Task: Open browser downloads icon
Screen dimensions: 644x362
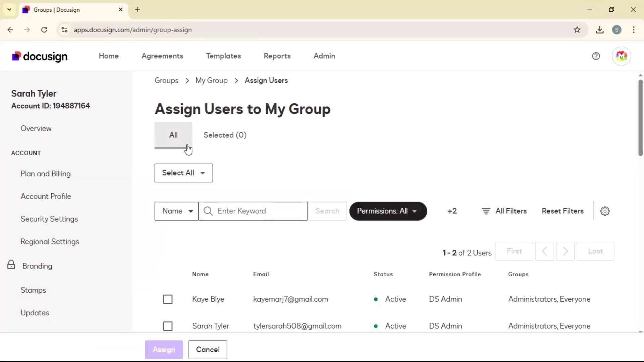Action: [600, 30]
